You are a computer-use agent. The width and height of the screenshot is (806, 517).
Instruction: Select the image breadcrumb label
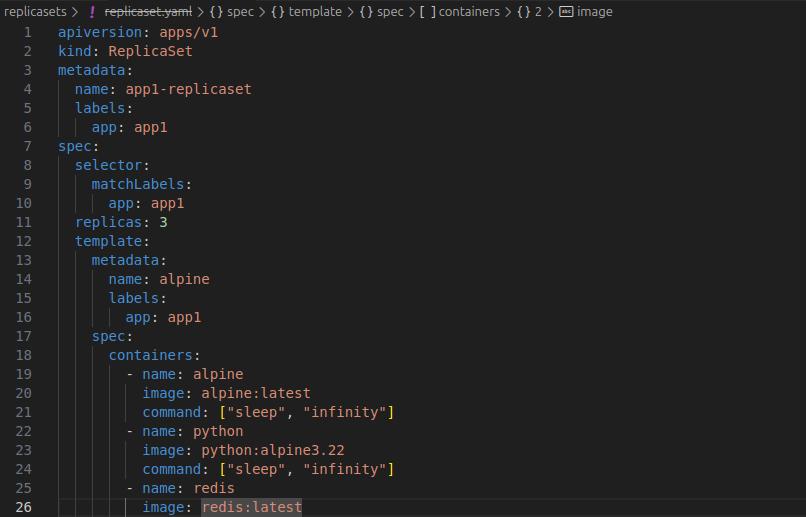[595, 12]
